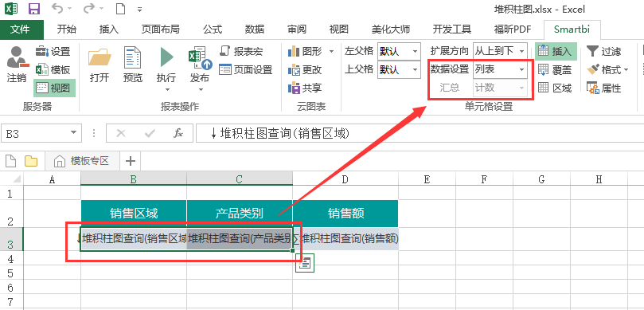Click the 模板专区 template tab
Image resolution: width=644 pixels, height=310 pixels.
[83, 161]
